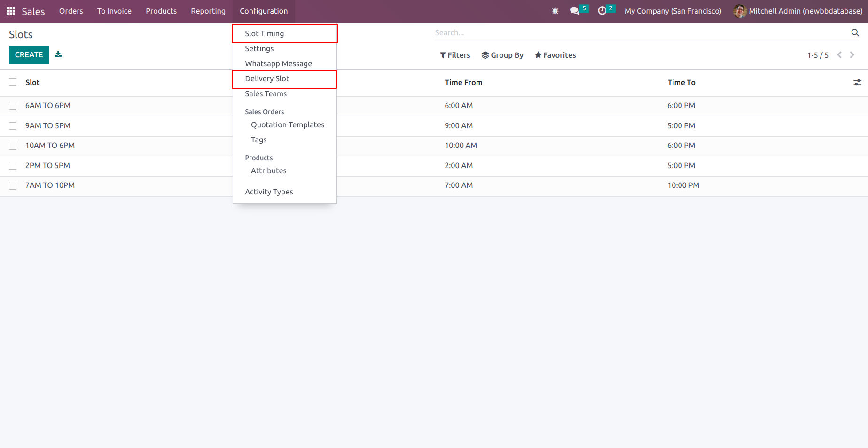The height and width of the screenshot is (448, 868).
Task: Click Mitchell Admin avatar picture
Action: click(740, 11)
